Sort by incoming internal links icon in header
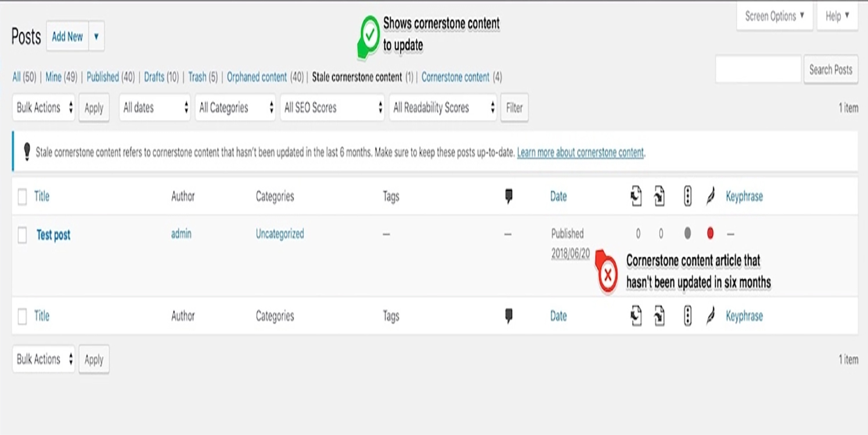This screenshot has width=868, height=435. click(x=659, y=197)
